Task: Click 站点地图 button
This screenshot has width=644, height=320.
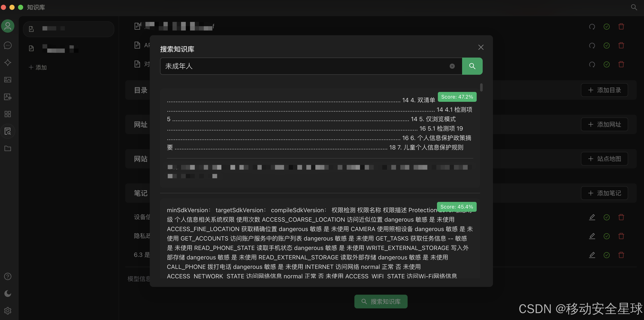Action: pyautogui.click(x=604, y=159)
